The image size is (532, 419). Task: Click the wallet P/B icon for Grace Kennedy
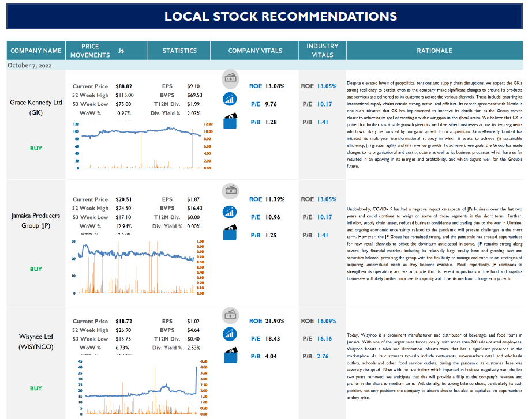(x=230, y=121)
